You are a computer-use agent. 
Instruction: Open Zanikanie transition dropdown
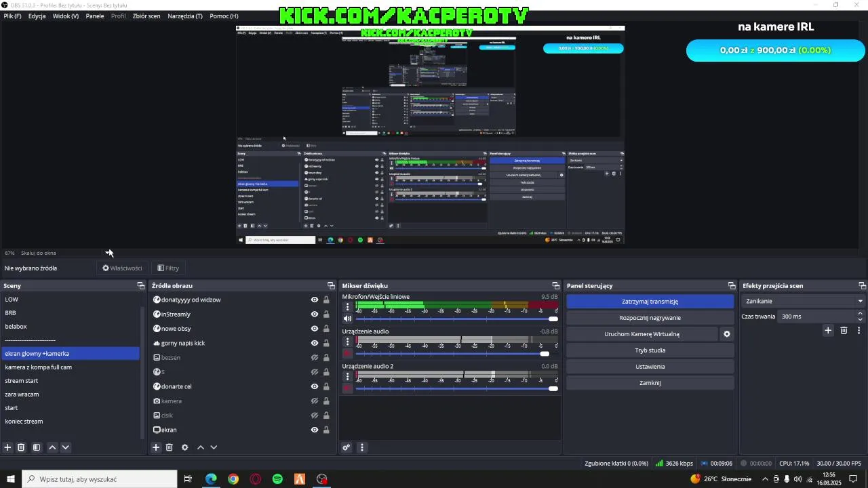[x=804, y=301]
